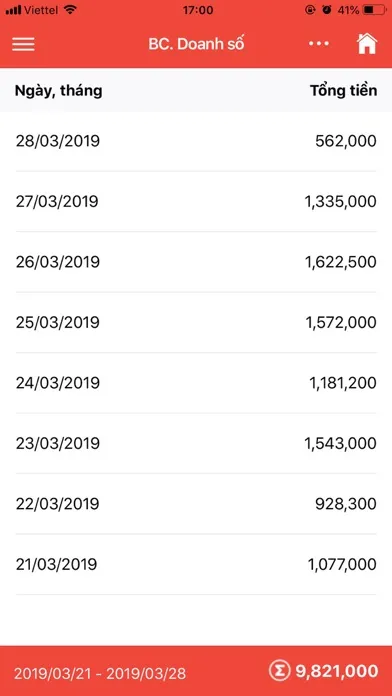Tap the sigma total icon
392x696 pixels.
click(x=278, y=670)
